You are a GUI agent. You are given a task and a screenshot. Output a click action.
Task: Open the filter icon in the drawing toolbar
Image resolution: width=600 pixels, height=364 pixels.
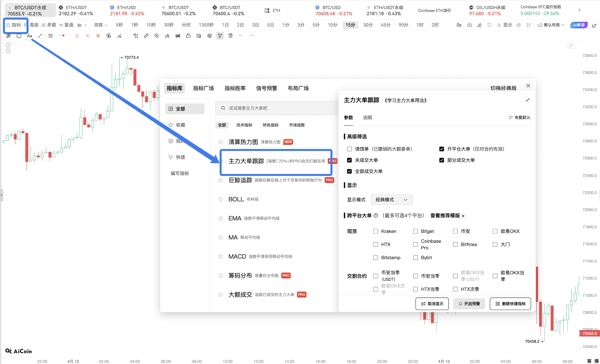(x=220, y=36)
